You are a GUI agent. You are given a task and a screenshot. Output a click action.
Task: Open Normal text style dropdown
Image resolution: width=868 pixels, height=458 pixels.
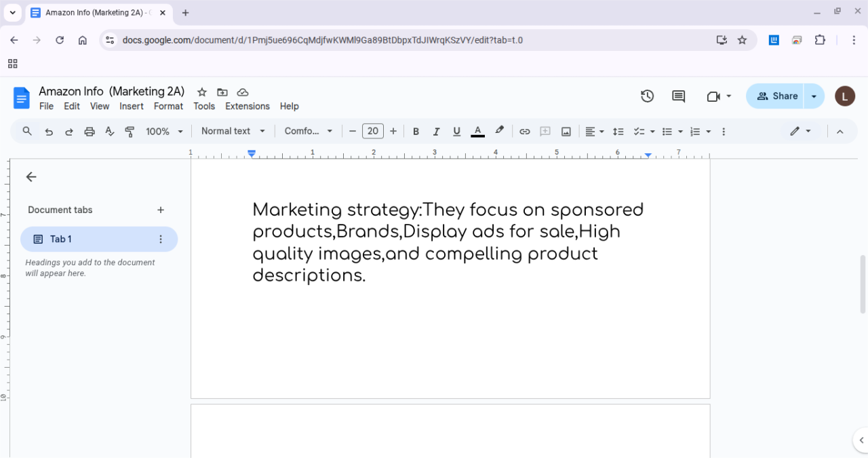click(233, 132)
